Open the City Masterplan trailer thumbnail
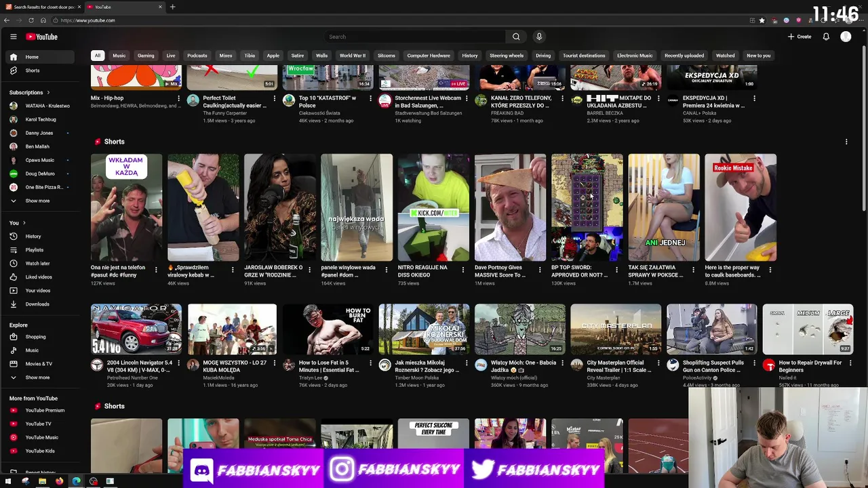This screenshot has height=488, width=868. click(x=616, y=329)
